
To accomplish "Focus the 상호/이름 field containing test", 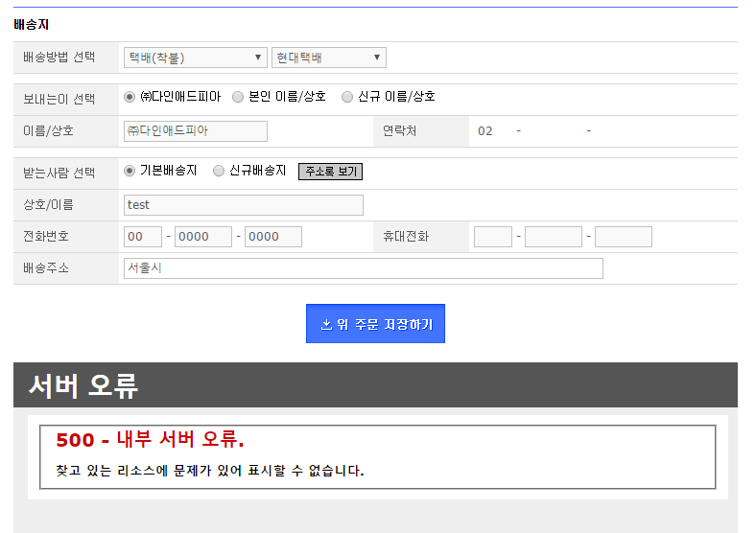I will click(x=244, y=205).
